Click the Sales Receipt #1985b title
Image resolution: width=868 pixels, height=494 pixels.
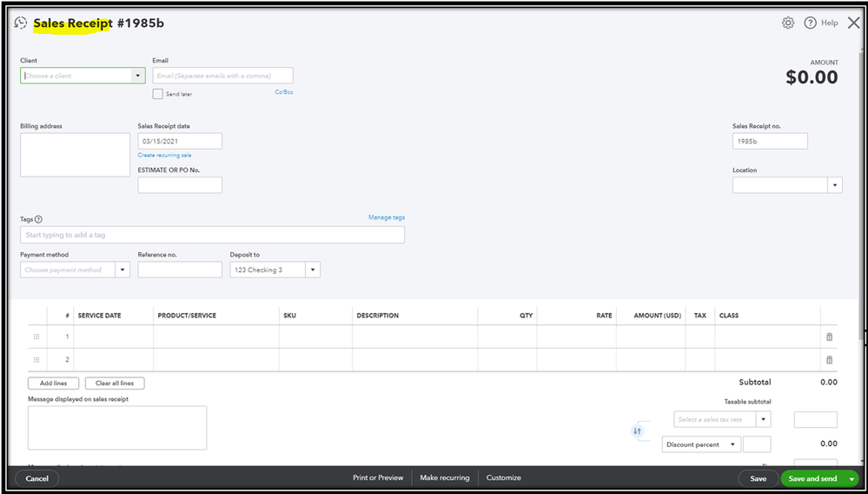point(98,23)
